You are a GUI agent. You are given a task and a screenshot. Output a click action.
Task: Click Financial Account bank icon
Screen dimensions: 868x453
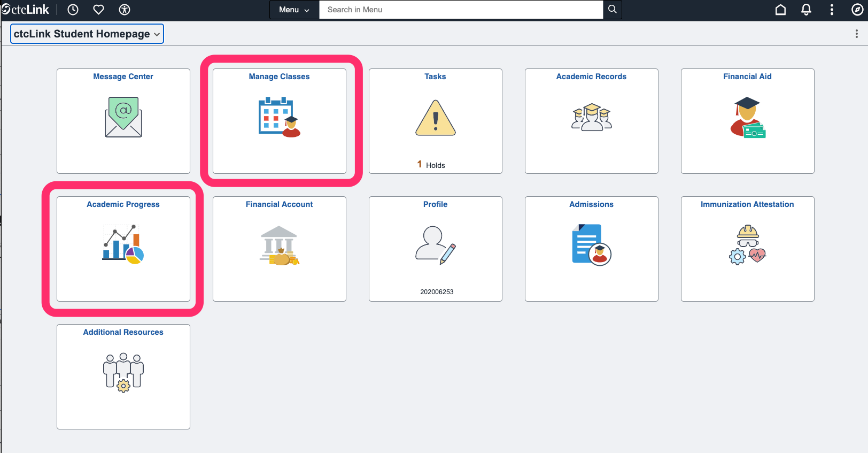[x=280, y=245]
